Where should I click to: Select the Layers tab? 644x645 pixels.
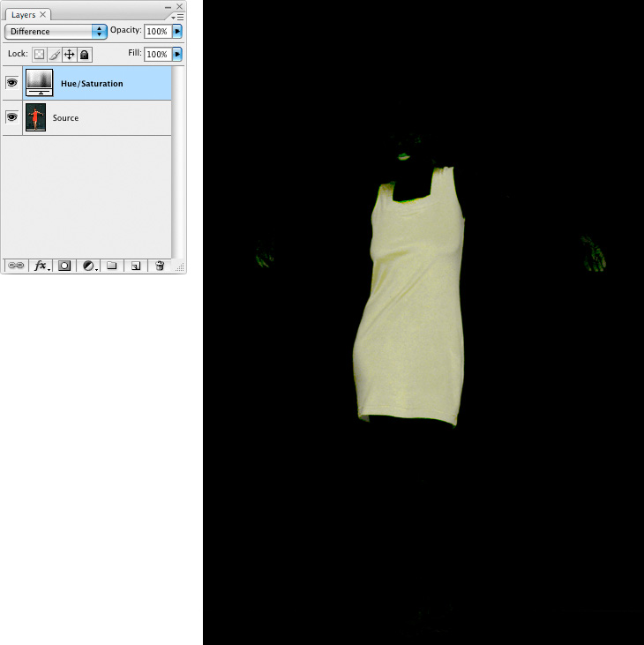pyautogui.click(x=23, y=15)
